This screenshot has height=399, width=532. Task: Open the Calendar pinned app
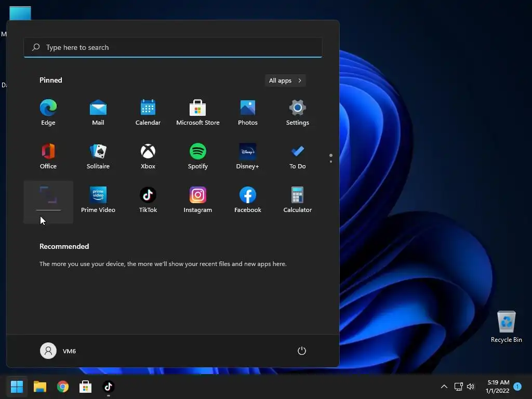pos(148,112)
